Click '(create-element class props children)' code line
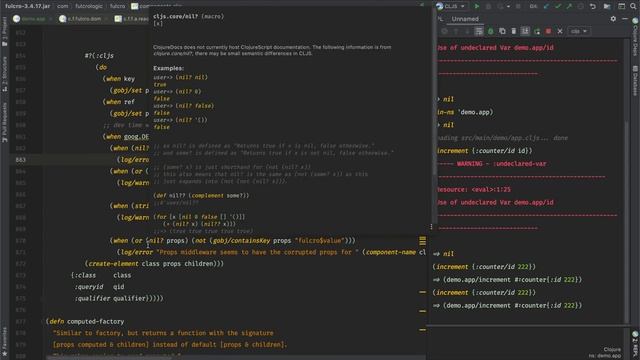The width and height of the screenshot is (640, 360). pos(154,264)
